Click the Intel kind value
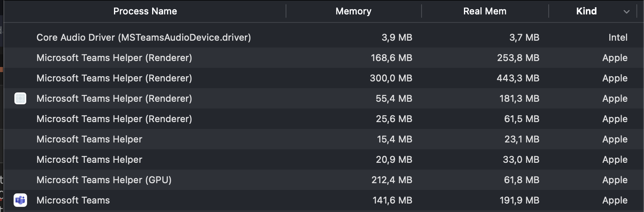Image resolution: width=644 pixels, height=212 pixels. (618, 37)
